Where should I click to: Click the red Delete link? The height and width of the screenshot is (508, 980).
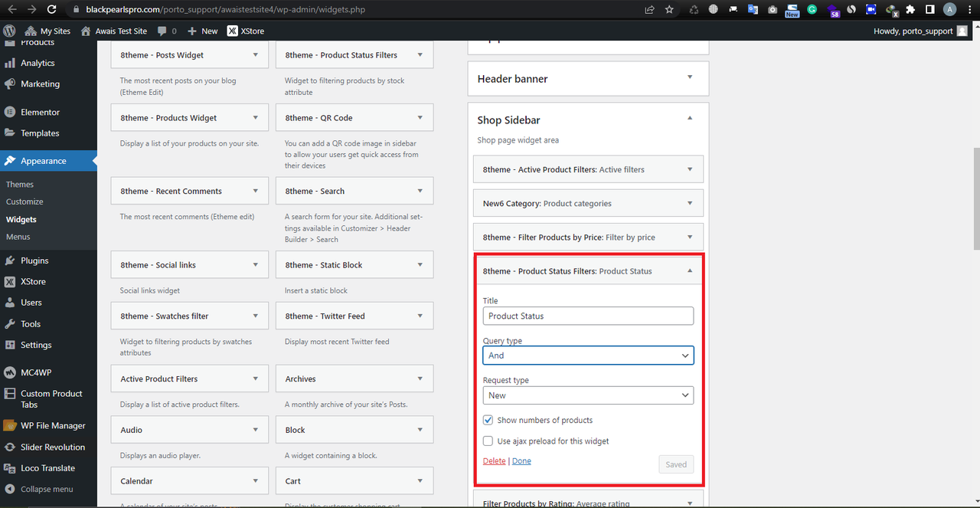point(494,461)
